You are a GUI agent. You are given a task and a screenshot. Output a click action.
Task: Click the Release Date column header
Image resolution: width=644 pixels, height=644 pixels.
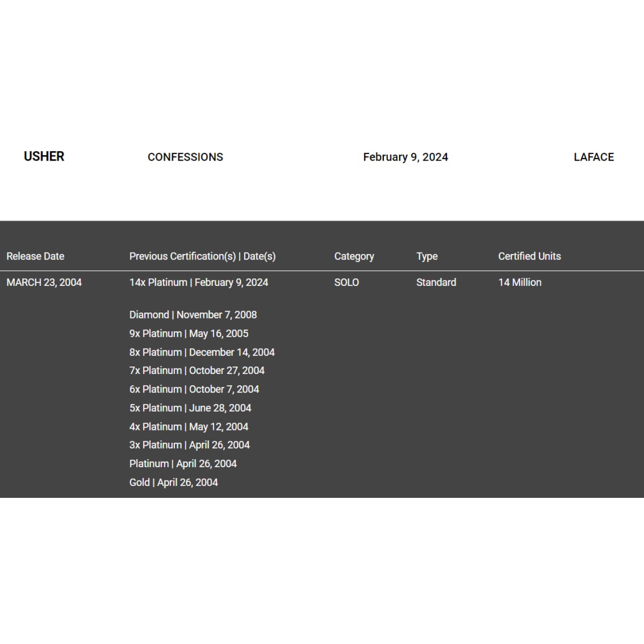tap(35, 256)
